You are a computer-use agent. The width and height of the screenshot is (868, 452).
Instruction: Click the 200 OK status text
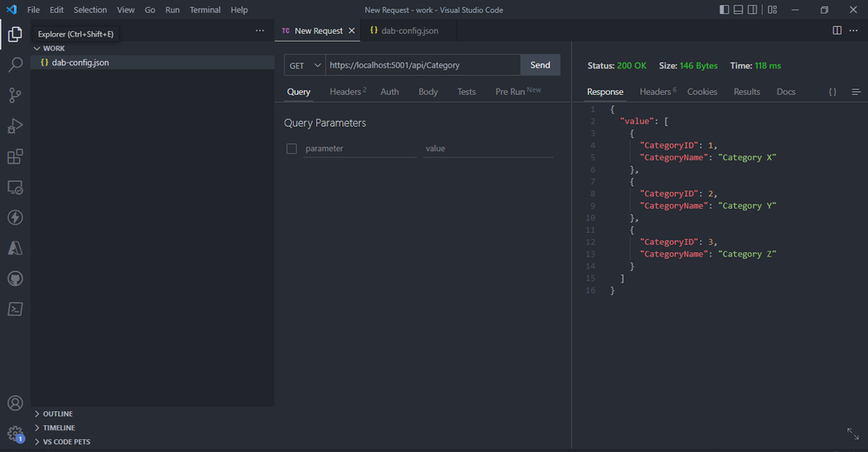click(632, 65)
